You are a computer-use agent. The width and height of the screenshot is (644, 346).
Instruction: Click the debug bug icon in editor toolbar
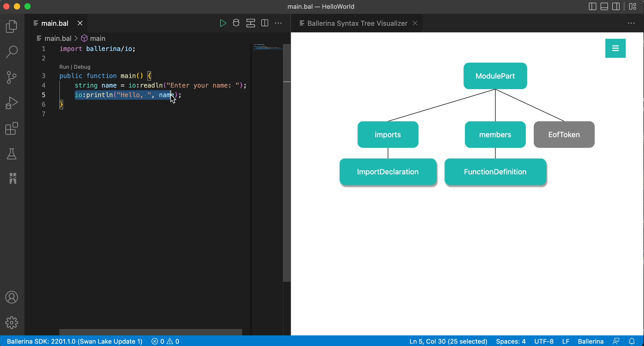coord(236,23)
